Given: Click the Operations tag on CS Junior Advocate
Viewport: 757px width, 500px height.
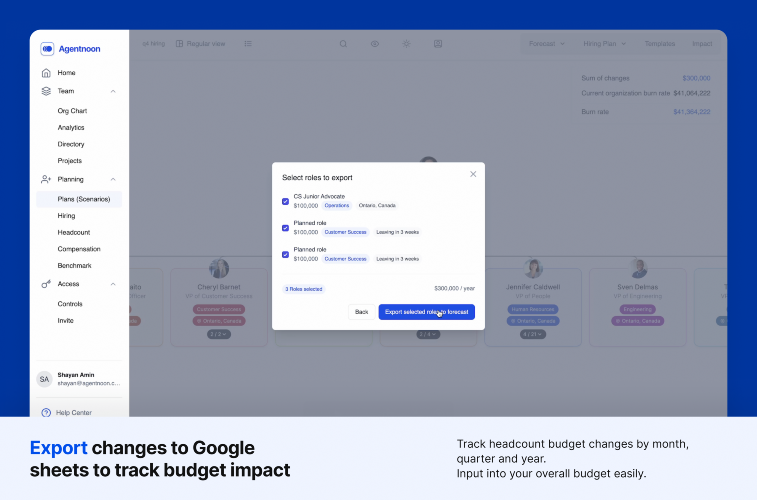Looking at the screenshot, I should (336, 206).
